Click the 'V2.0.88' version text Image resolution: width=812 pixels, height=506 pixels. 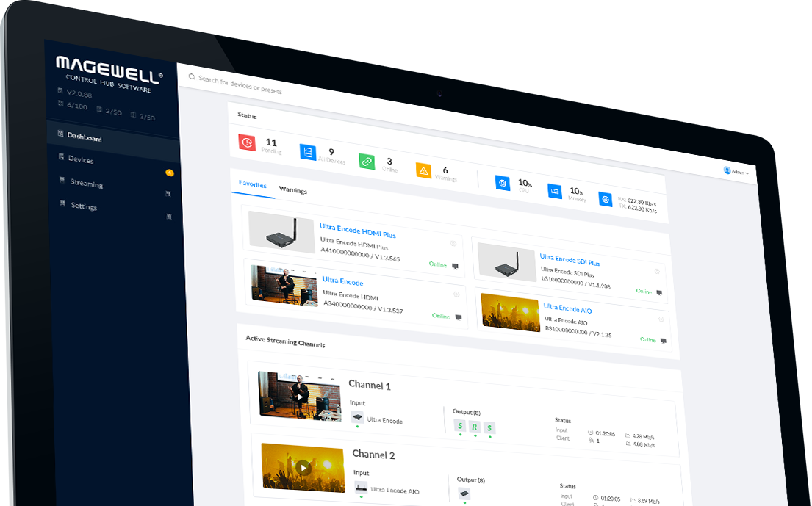coord(79,94)
